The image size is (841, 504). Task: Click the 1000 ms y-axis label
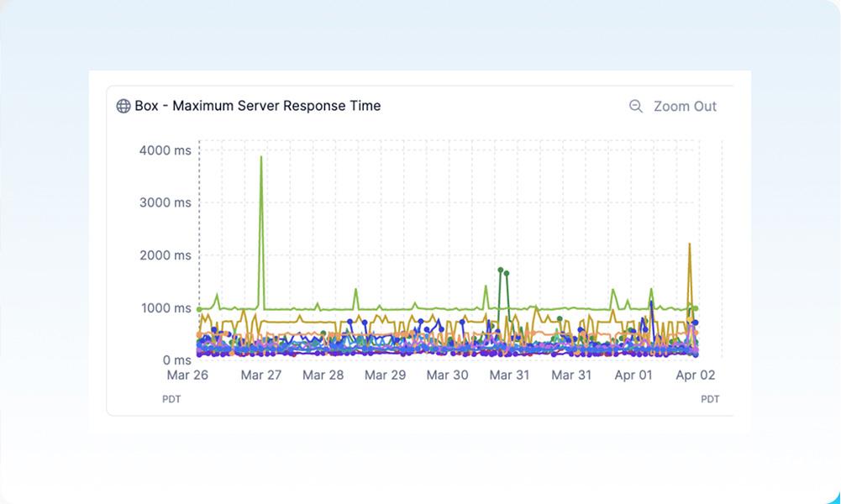click(x=166, y=307)
